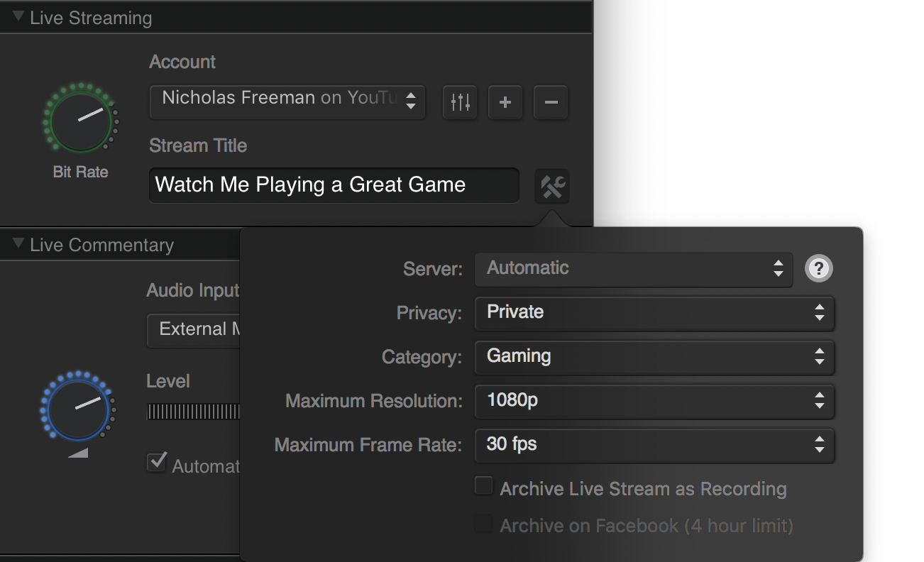This screenshot has height=562, width=924.
Task: Click the audio Level meter bar
Action: [x=194, y=412]
